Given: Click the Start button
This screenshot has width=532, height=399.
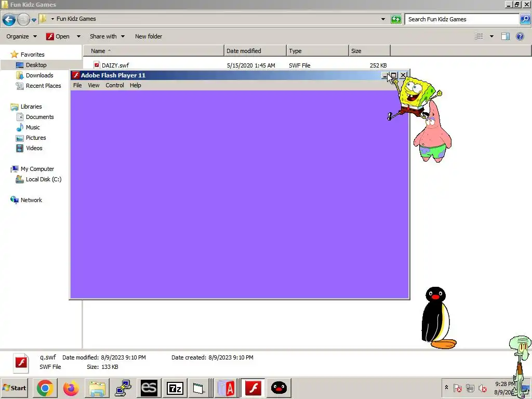Looking at the screenshot, I should [x=14, y=388].
